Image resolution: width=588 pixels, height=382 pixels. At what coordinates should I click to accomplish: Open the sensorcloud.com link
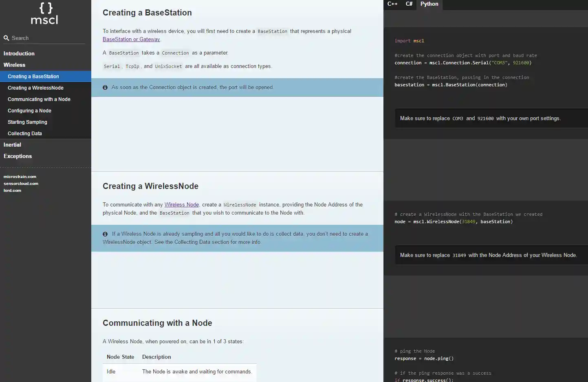coord(21,183)
